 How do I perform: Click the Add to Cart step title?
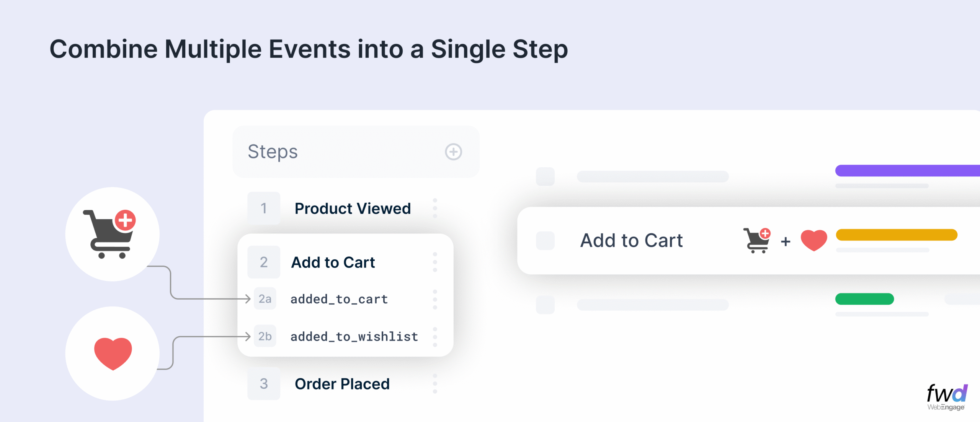(333, 262)
